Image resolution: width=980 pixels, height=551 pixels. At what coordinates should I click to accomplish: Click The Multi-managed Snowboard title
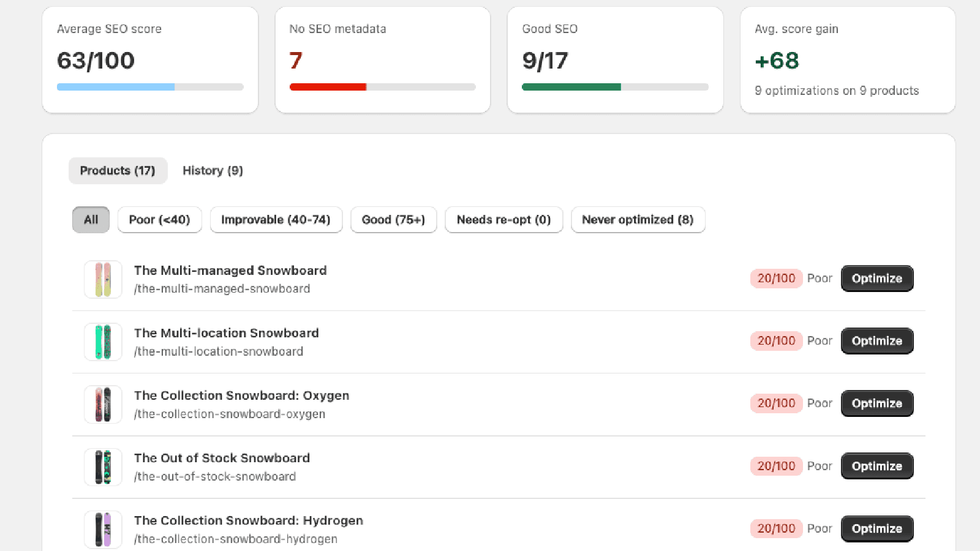click(230, 271)
